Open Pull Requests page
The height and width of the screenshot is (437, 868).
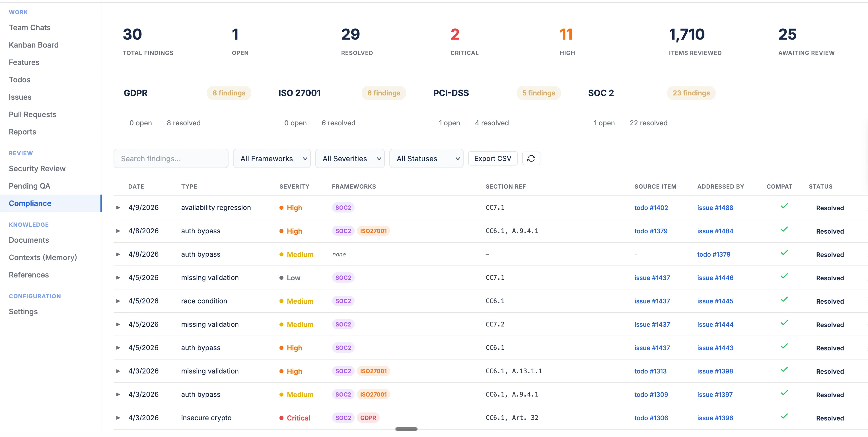pyautogui.click(x=32, y=115)
